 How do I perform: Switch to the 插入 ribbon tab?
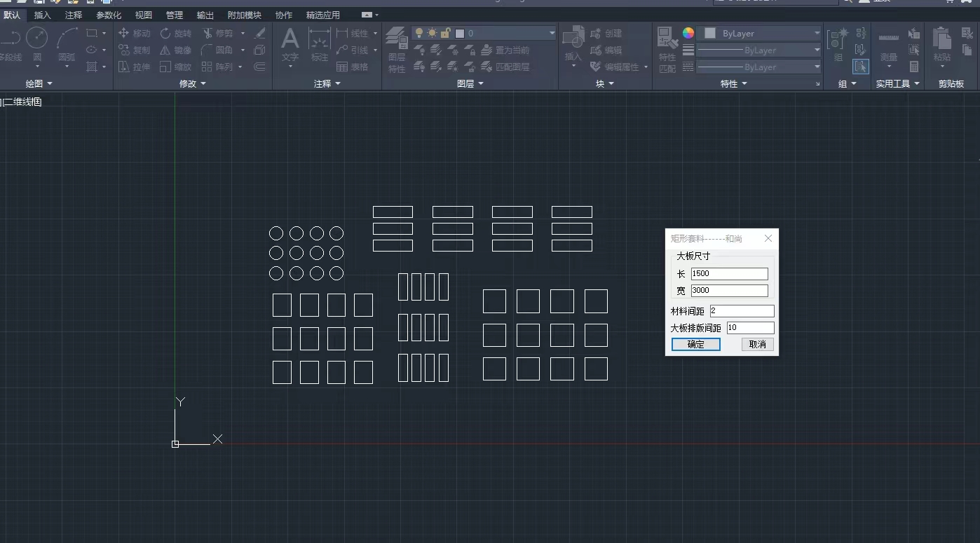(x=43, y=15)
